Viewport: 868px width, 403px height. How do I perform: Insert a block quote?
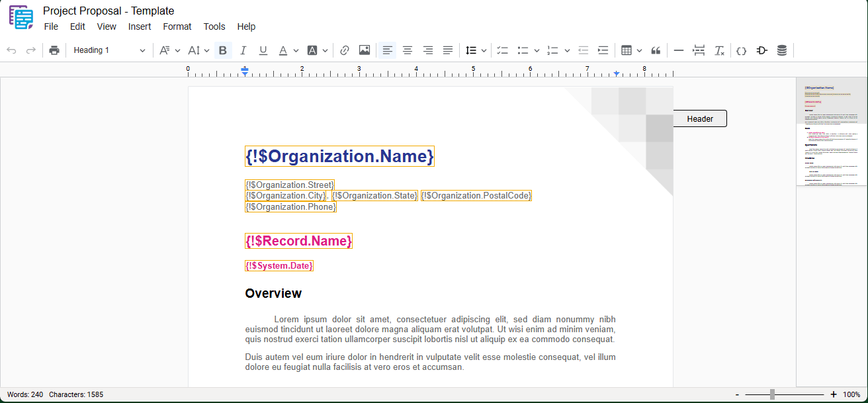coord(656,50)
